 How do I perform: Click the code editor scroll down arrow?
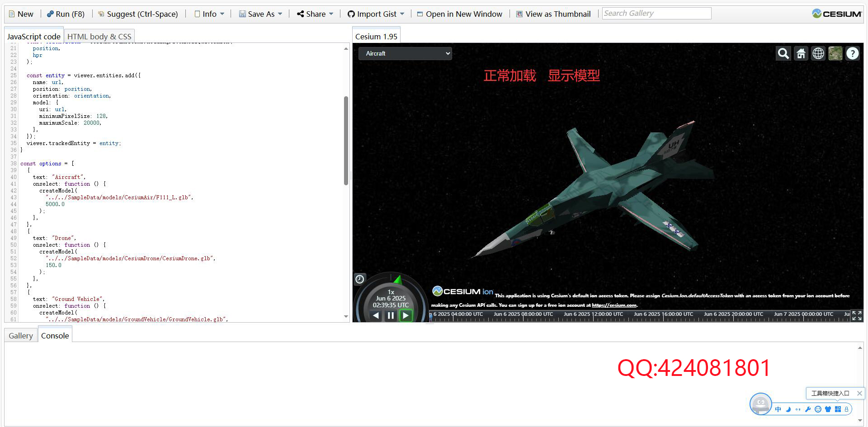[346, 317]
